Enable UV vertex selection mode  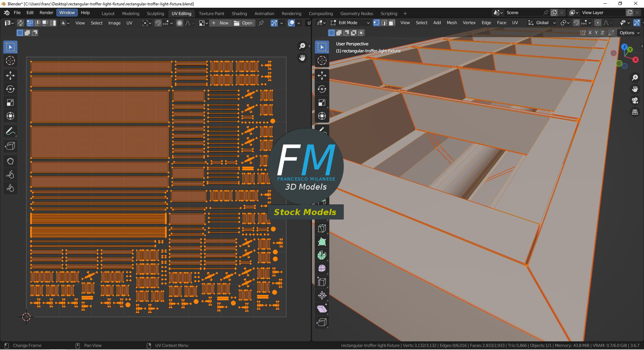pos(30,23)
